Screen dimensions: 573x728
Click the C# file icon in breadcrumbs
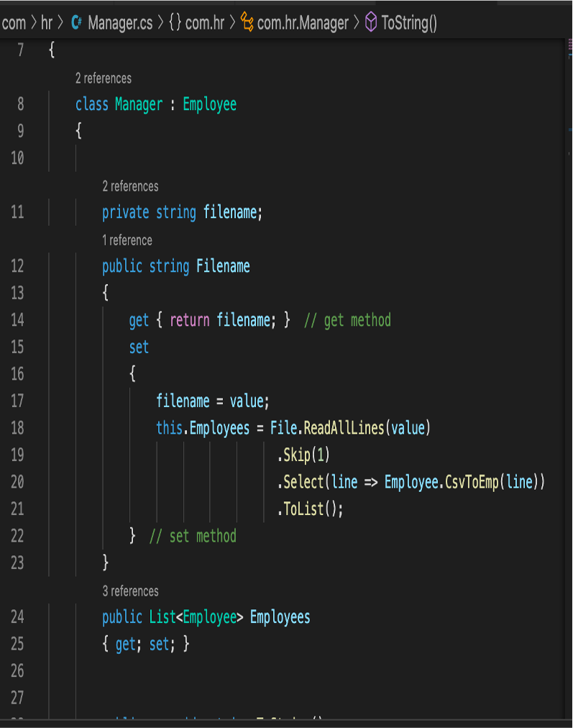click(x=76, y=23)
